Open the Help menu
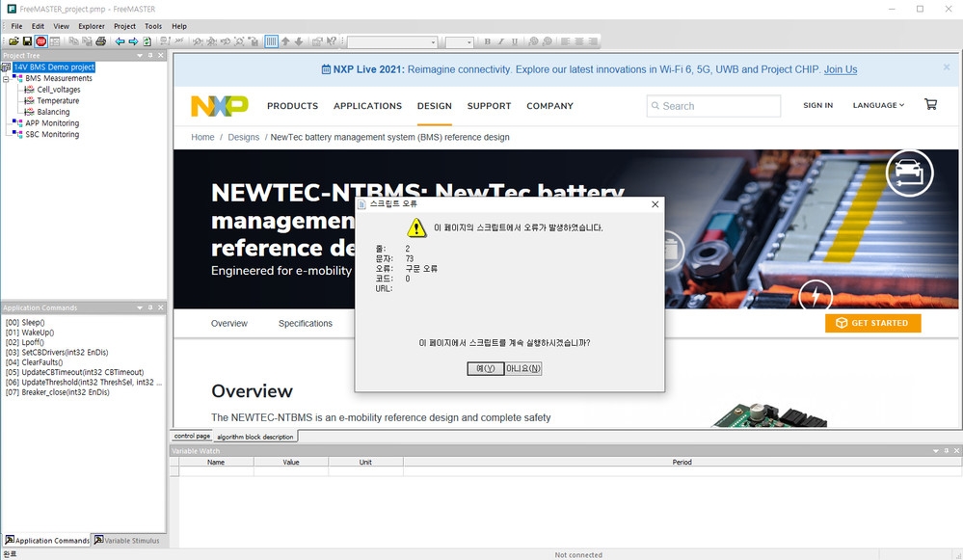963x560 pixels. (x=179, y=26)
